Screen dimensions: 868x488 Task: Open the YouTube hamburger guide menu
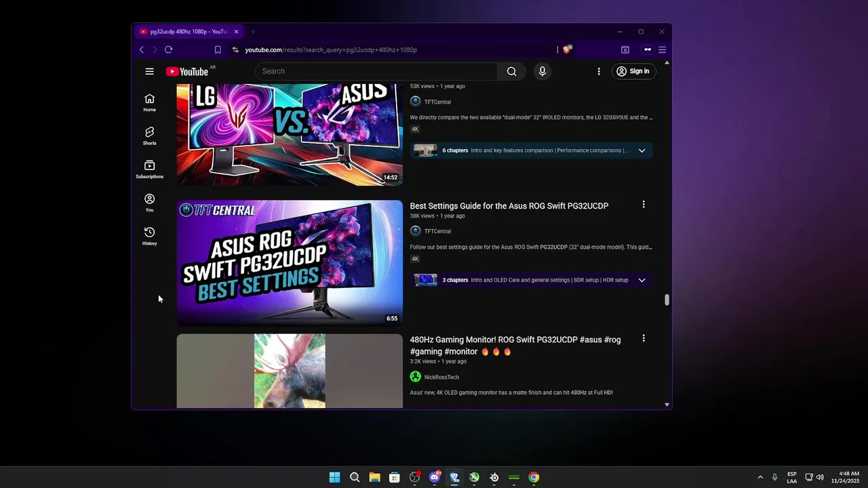coord(149,71)
